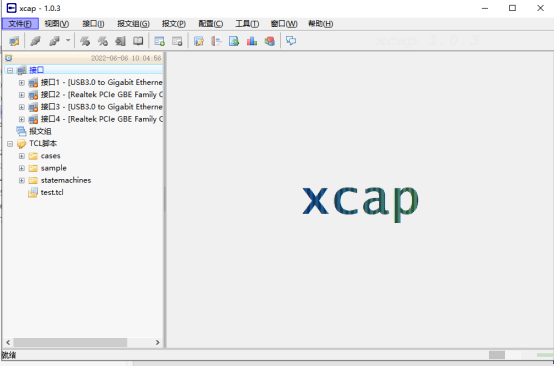Click the window with green plus icon

(160, 41)
